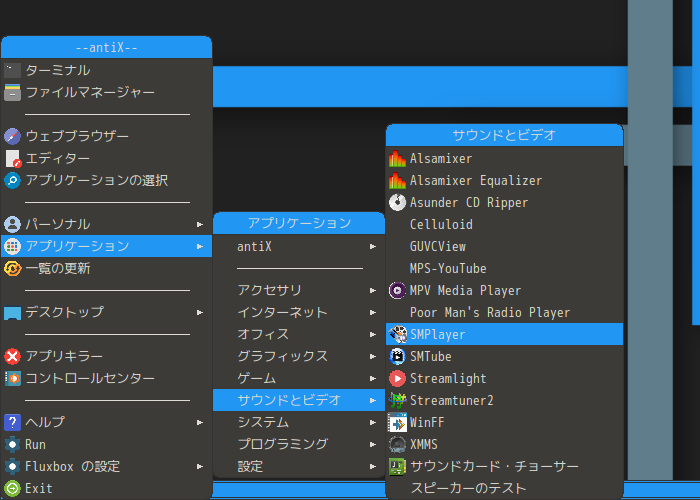
Task: Click the Alsamixer Equalizer label
Action: [x=476, y=180]
